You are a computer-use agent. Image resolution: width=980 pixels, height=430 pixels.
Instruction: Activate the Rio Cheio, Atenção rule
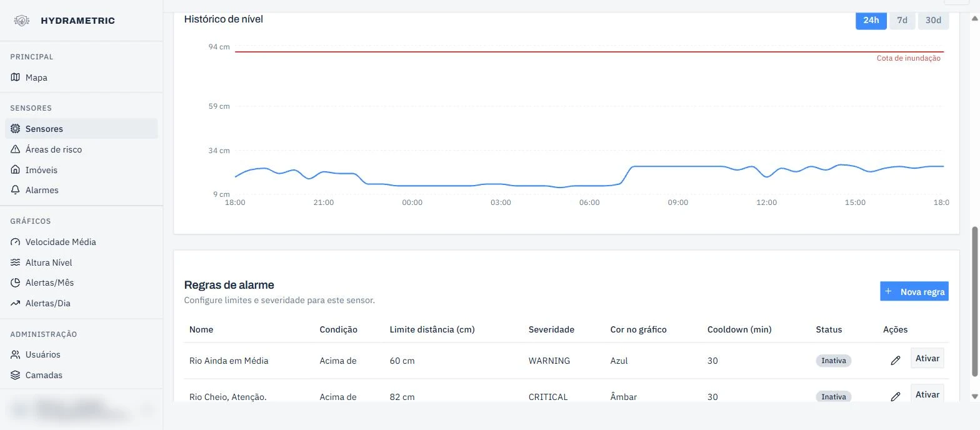click(927, 394)
